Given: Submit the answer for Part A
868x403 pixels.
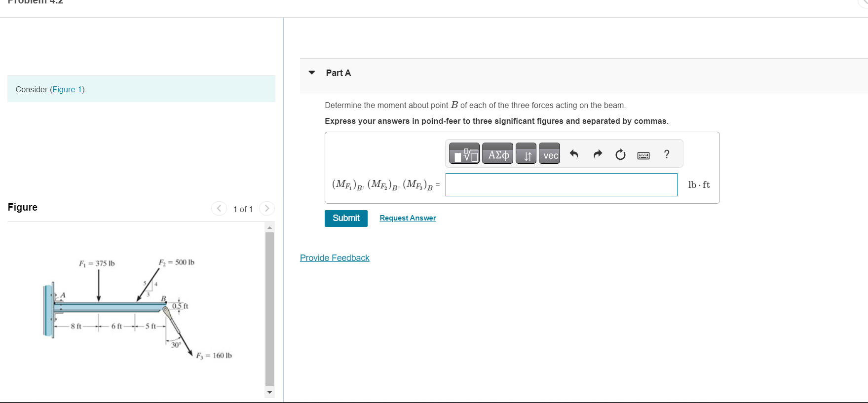Looking at the screenshot, I should pyautogui.click(x=345, y=218).
